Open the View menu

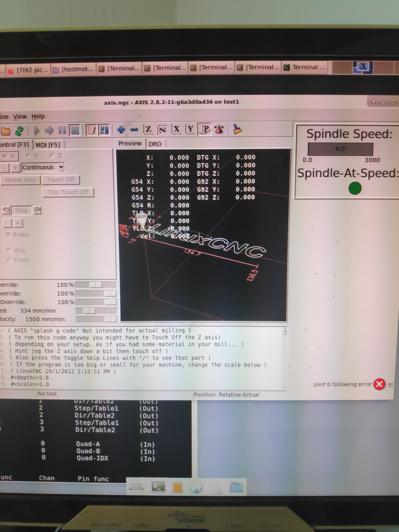click(x=20, y=117)
